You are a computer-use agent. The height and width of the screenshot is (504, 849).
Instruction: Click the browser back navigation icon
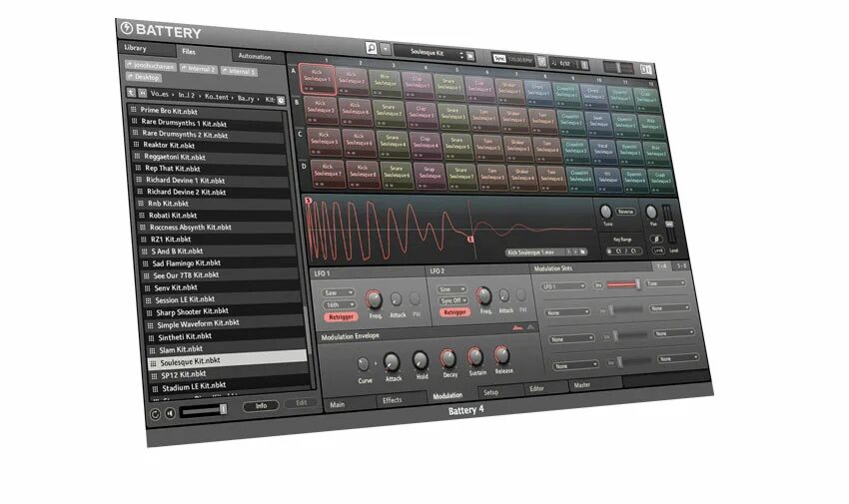point(143,93)
